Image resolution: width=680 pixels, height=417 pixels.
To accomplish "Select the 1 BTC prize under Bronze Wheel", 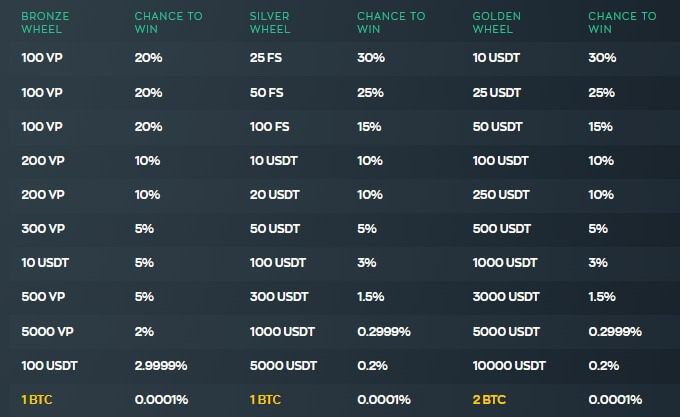I will click(39, 400).
